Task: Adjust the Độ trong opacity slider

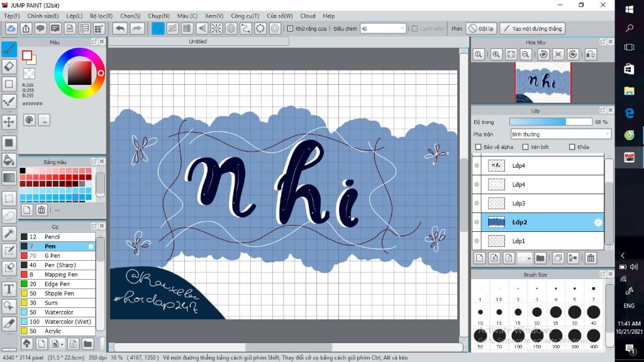Action: click(x=551, y=122)
